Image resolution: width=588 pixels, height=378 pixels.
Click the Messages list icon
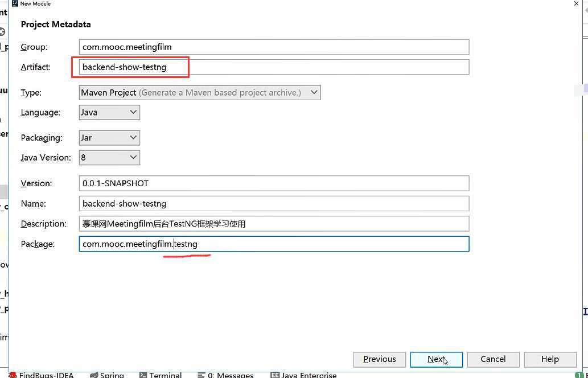coord(202,375)
